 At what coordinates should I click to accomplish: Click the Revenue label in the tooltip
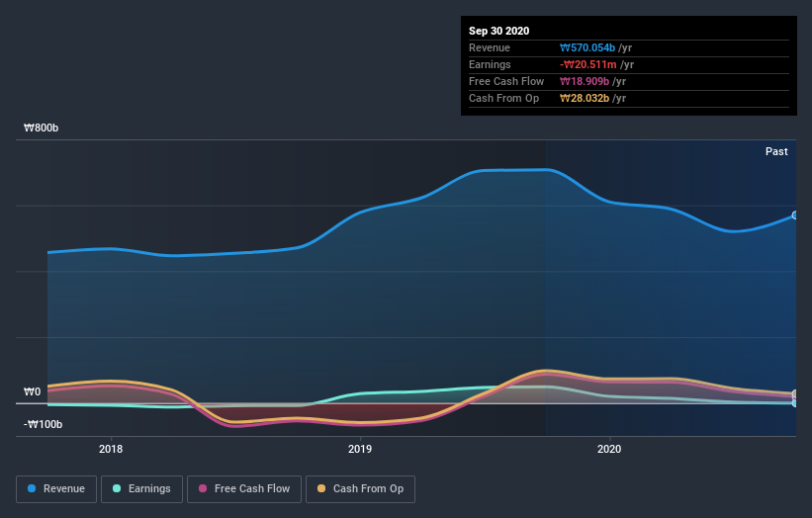tap(490, 47)
